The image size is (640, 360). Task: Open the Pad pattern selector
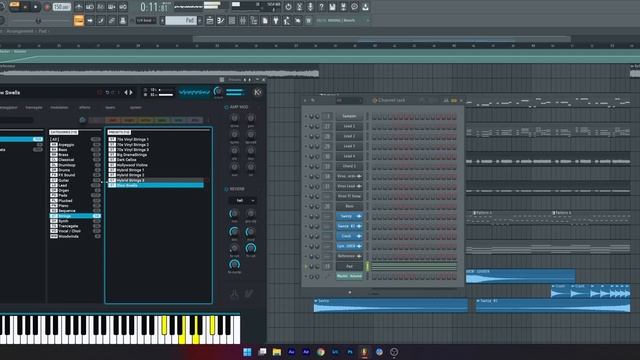pyautogui.click(x=181, y=20)
